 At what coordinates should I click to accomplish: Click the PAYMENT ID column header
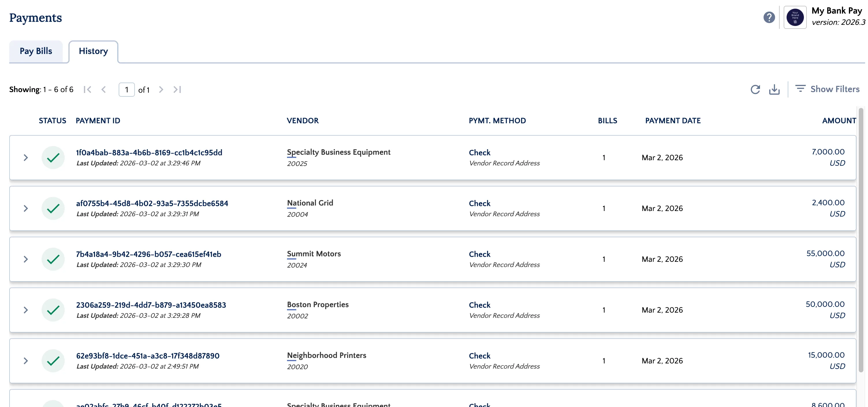pos(98,121)
